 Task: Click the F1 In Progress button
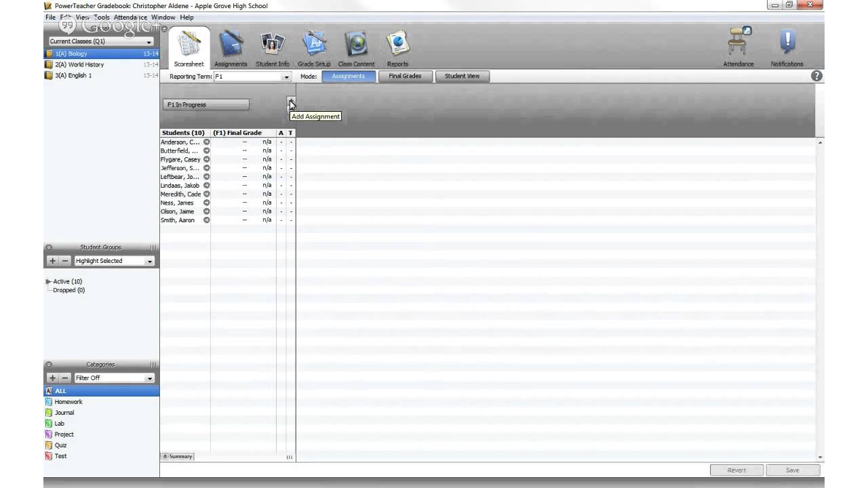click(x=206, y=104)
